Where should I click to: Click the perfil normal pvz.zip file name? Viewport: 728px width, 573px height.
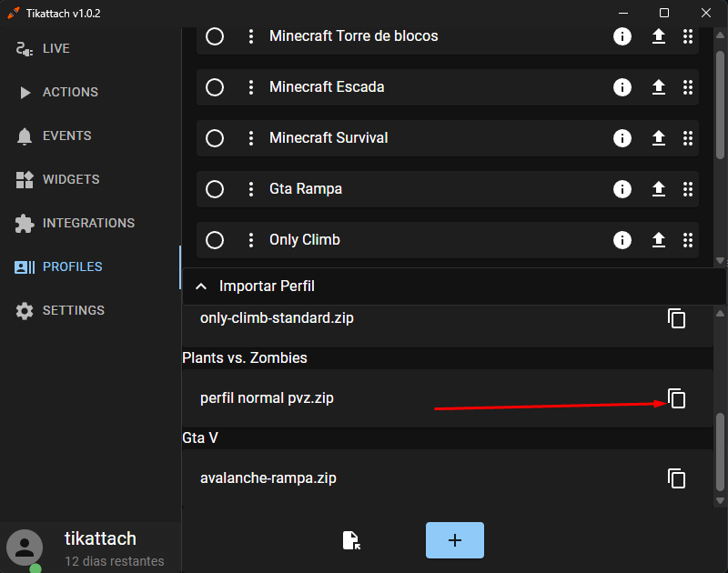(267, 398)
